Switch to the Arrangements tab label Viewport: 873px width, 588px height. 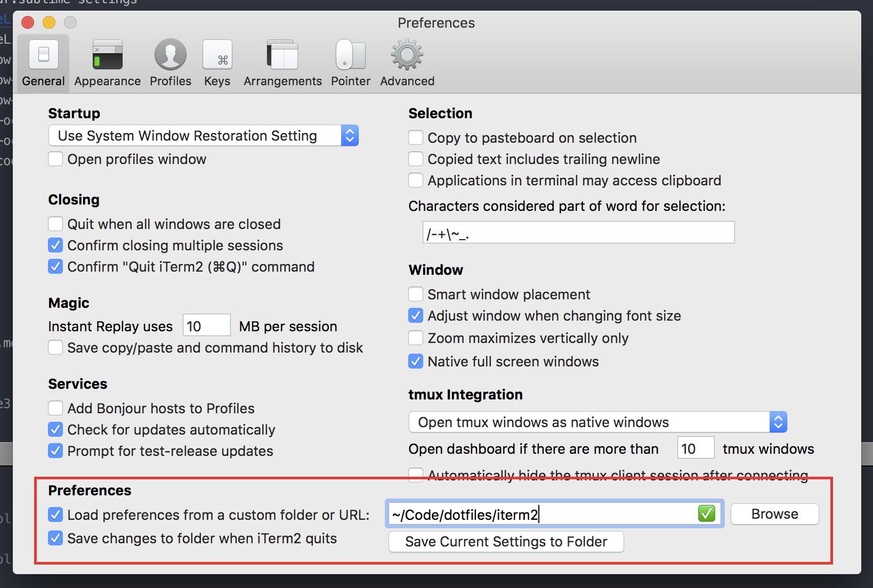click(x=282, y=81)
